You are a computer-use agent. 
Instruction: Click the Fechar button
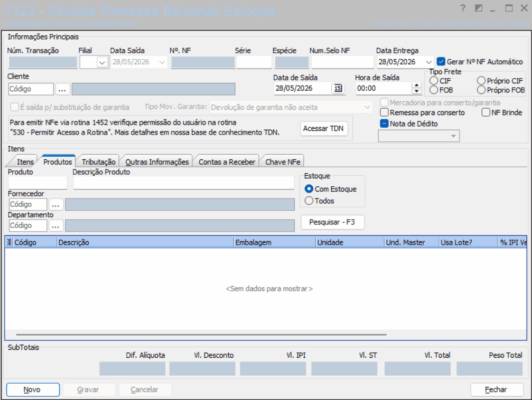click(x=497, y=389)
